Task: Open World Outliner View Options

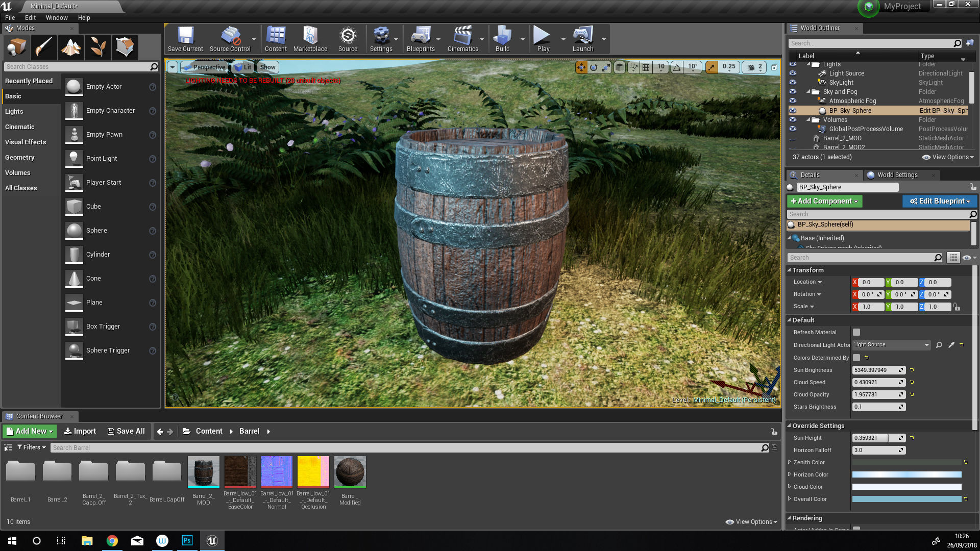Action: pyautogui.click(x=948, y=157)
